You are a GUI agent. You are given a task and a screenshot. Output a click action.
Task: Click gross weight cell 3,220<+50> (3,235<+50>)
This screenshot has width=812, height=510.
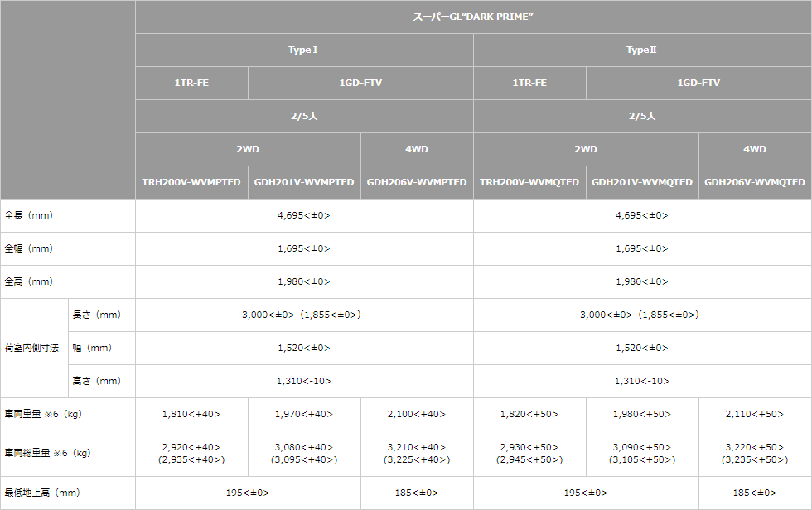tap(755, 454)
